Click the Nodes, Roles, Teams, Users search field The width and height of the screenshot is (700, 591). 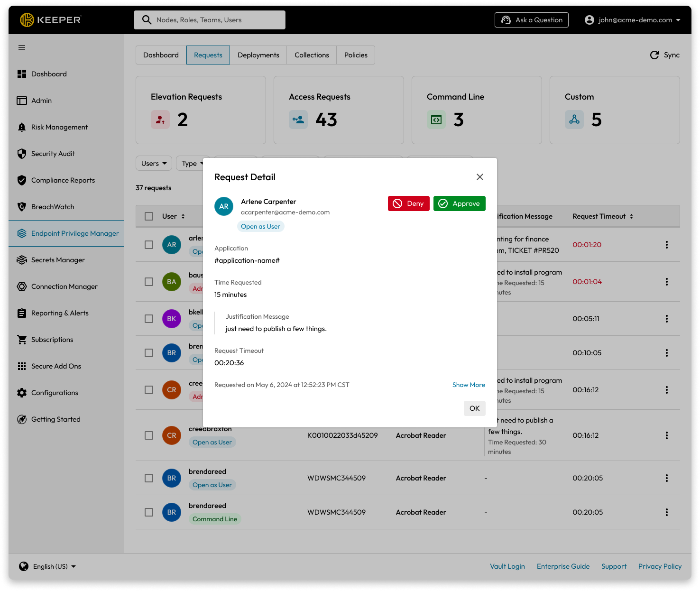[x=210, y=20]
